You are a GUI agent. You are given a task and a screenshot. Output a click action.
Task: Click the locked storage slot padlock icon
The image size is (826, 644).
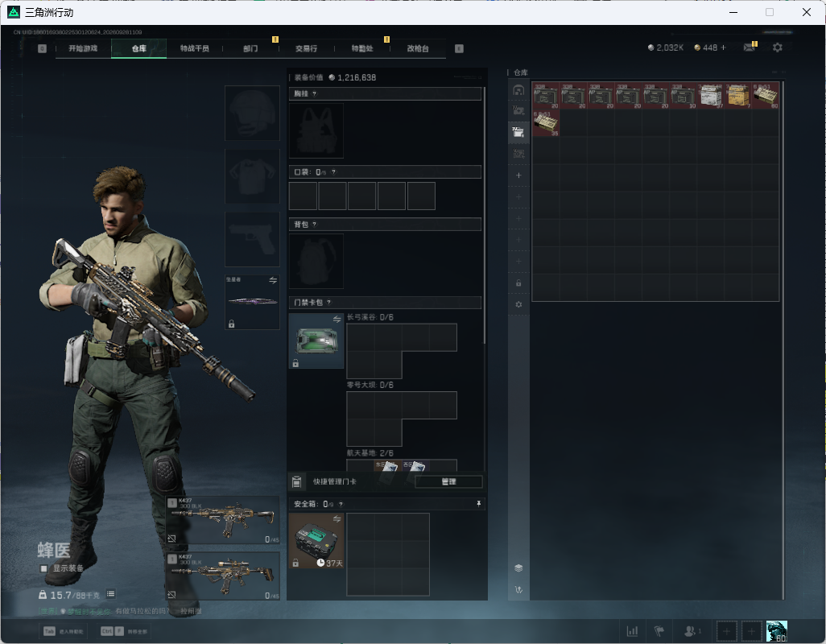coord(518,283)
